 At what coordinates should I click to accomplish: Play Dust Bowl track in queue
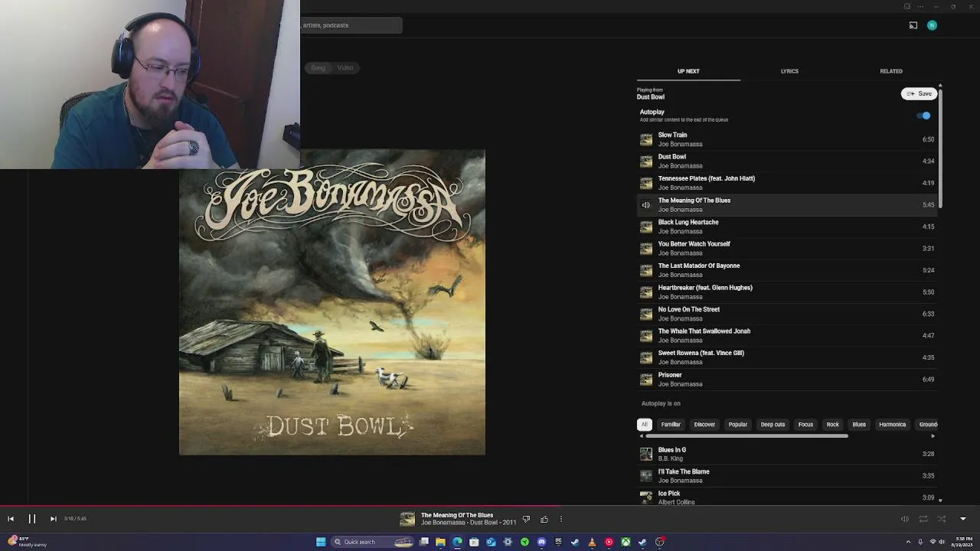click(787, 161)
